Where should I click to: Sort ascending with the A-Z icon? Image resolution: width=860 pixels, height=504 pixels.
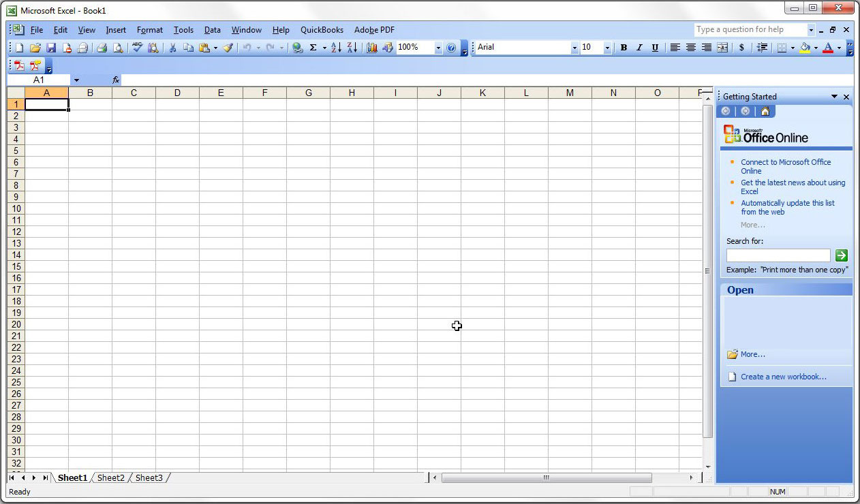click(x=336, y=48)
